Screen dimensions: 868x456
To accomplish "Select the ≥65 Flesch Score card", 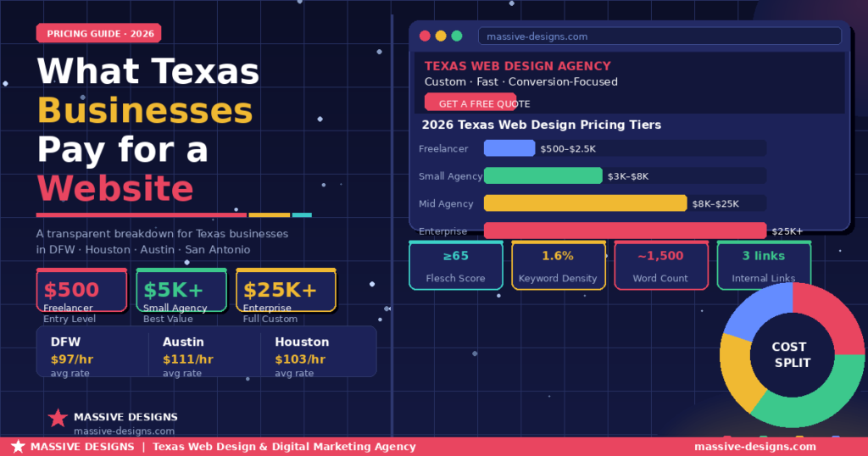I will click(456, 265).
